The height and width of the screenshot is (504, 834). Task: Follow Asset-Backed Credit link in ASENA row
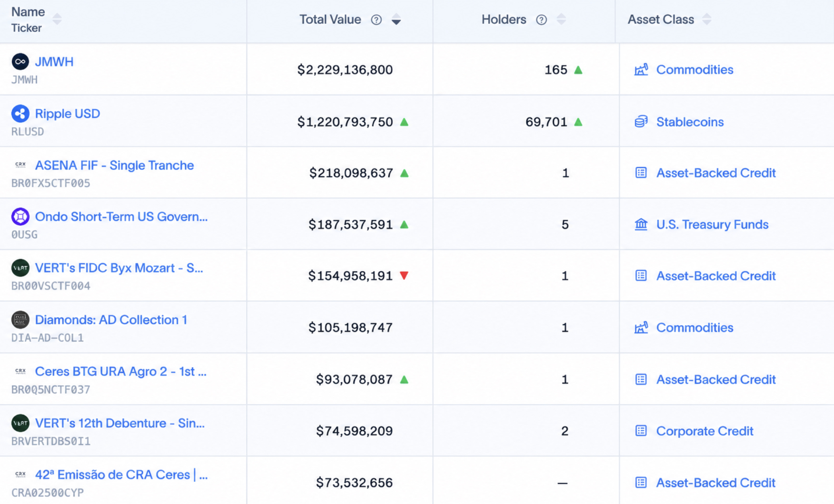coord(716,173)
